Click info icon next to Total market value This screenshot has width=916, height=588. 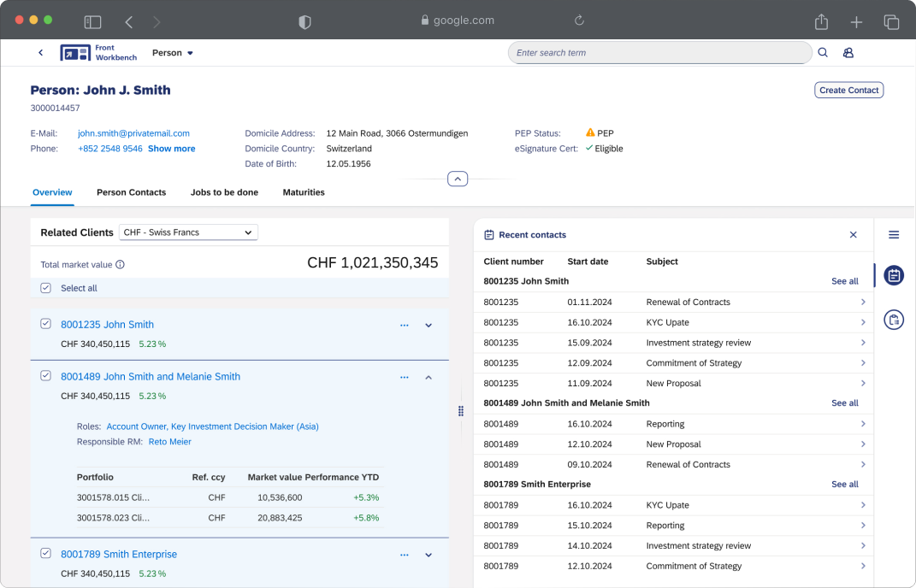(120, 265)
